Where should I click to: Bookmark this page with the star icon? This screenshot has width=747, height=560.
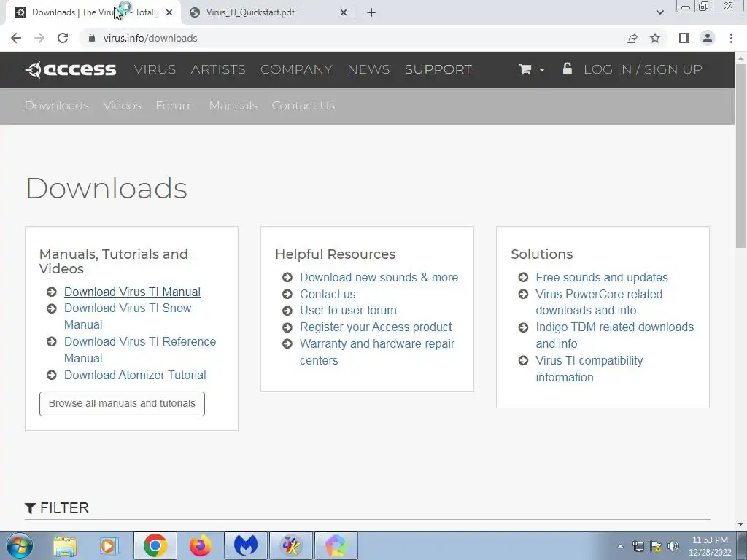click(655, 38)
